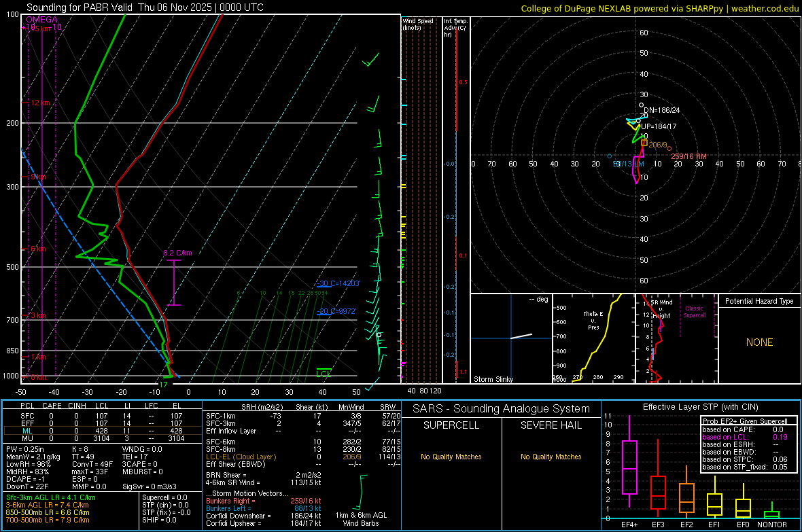Click the 'Effective Layer STP (with CIN)' title

[x=700, y=407]
